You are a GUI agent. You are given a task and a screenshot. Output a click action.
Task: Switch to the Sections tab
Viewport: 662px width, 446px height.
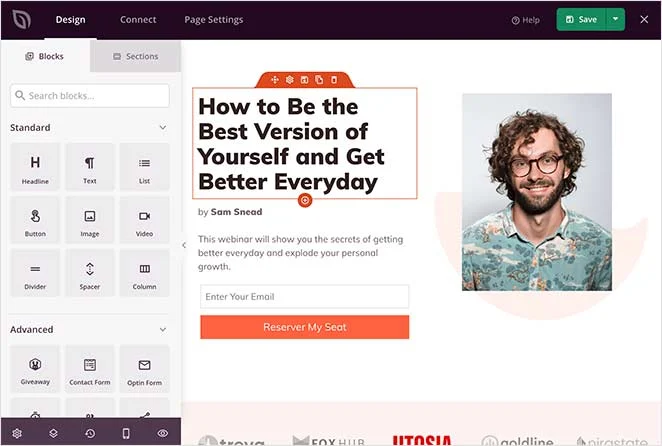point(135,57)
